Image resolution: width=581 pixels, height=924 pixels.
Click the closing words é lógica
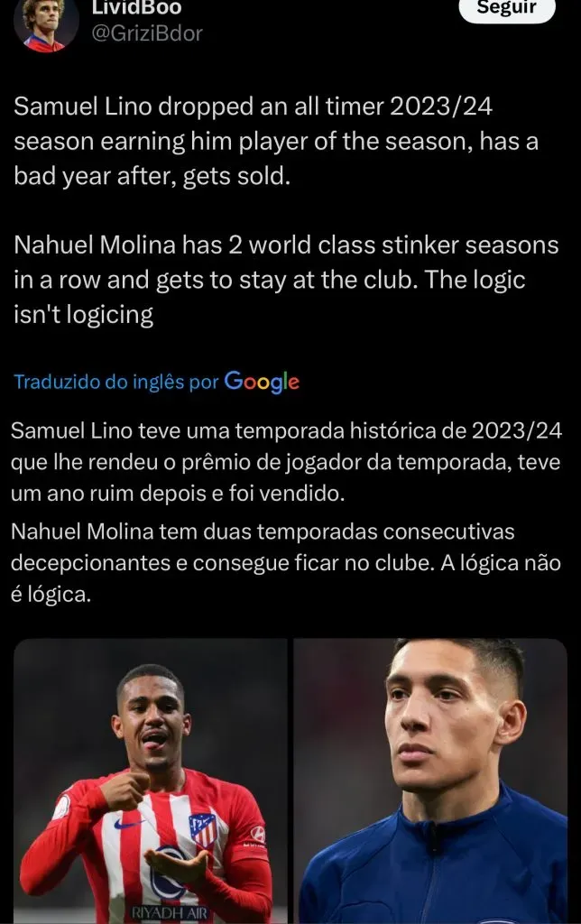pyautogui.click(x=51, y=594)
